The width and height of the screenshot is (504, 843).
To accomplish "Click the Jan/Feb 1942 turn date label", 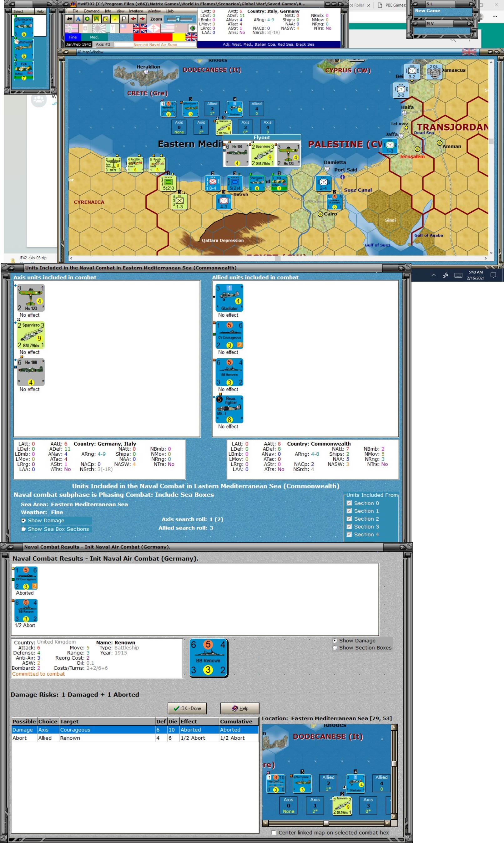I will click(x=78, y=44).
